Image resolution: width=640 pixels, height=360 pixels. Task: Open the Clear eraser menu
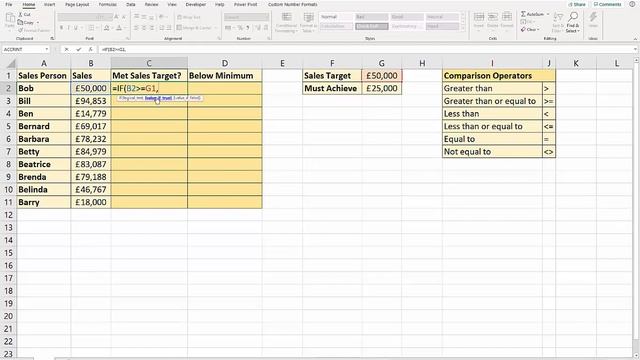point(530,29)
